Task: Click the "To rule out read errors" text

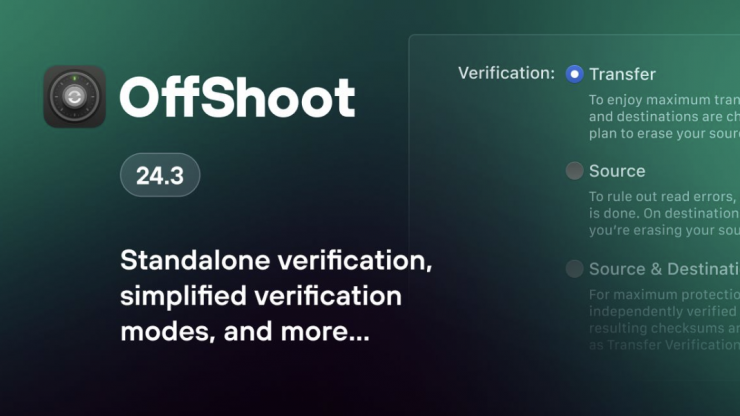Action: 662,197
